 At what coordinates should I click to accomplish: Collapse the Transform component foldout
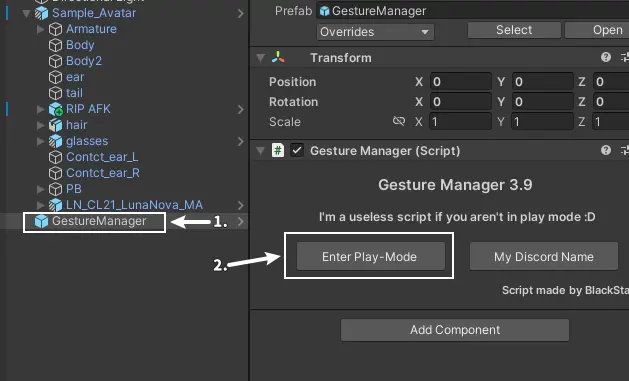pos(260,58)
